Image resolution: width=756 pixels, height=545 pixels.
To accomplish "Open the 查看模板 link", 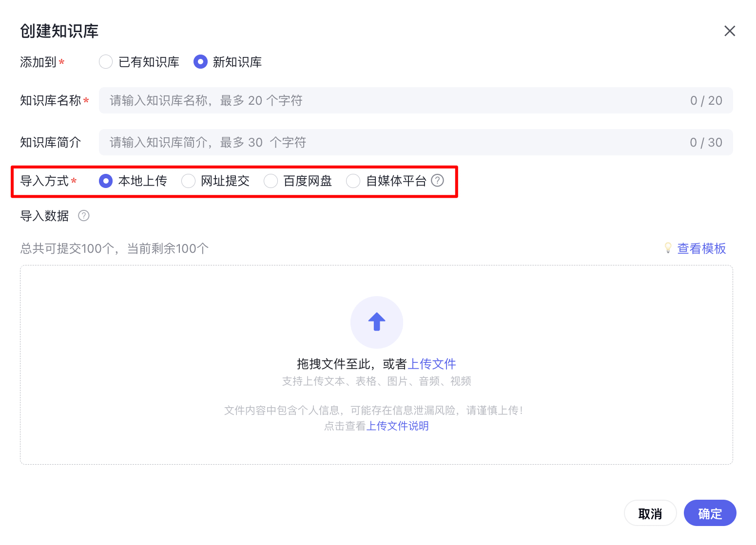I will point(701,248).
